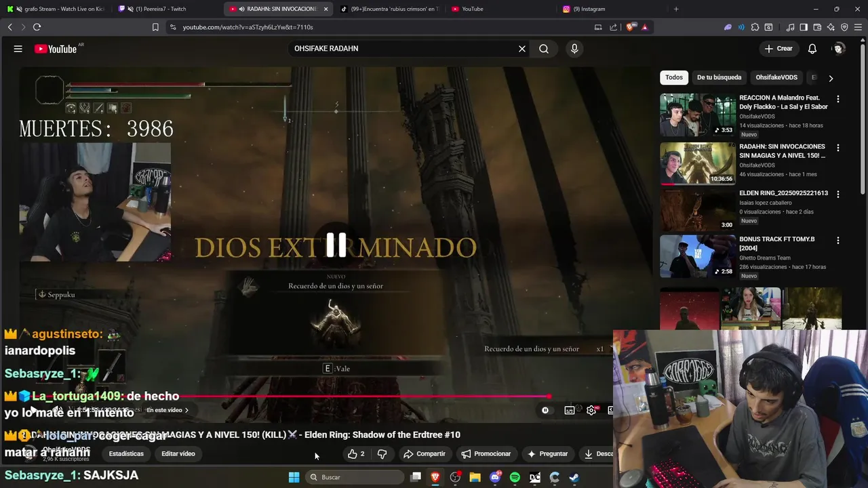The width and height of the screenshot is (868, 488).
Task: Start voice search with microphone
Action: (574, 49)
